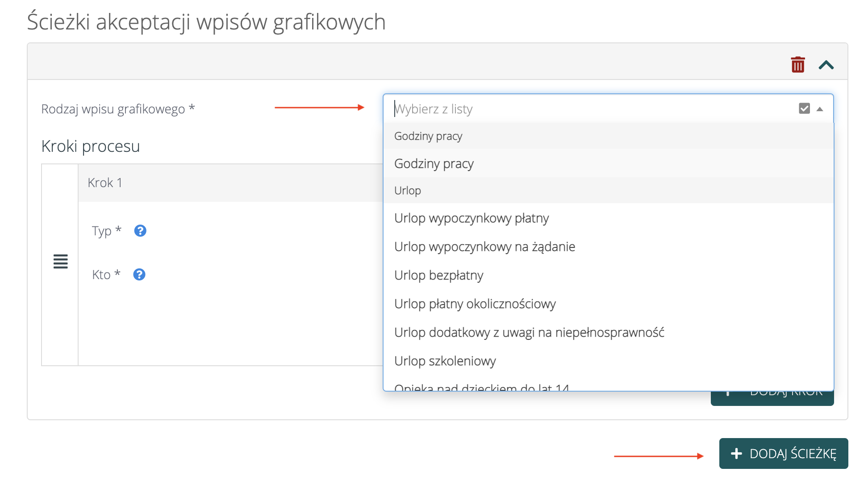Choose Urlop wypoczynkowy na żądanie
The image size is (868, 493).
pyautogui.click(x=484, y=247)
